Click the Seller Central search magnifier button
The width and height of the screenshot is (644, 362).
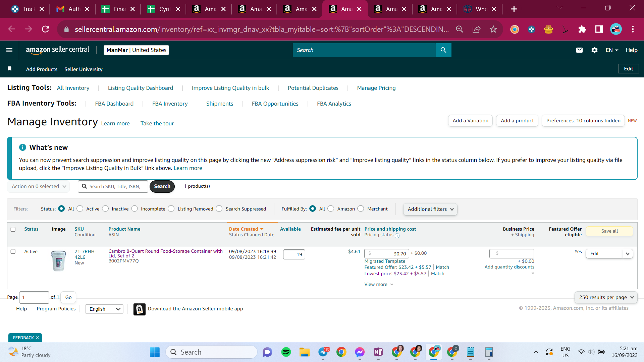pyautogui.click(x=443, y=50)
